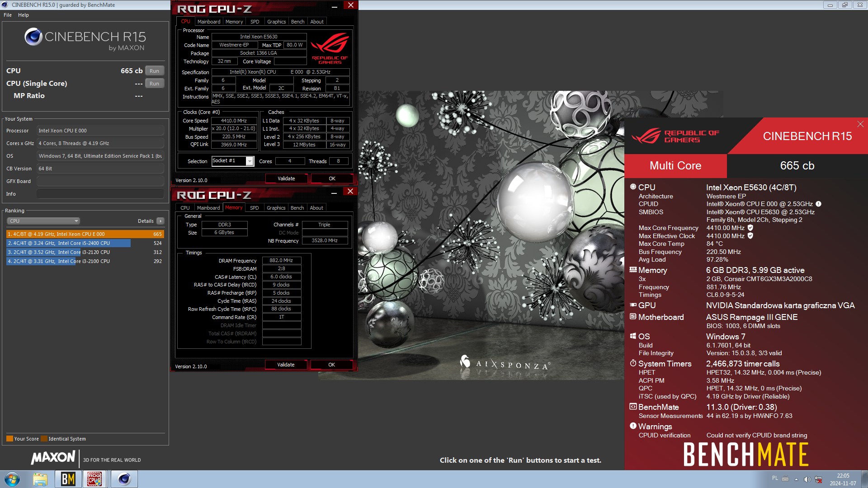868x488 pixels.
Task: Switch to Memory tab in upper CPU-Z
Action: [x=234, y=22]
